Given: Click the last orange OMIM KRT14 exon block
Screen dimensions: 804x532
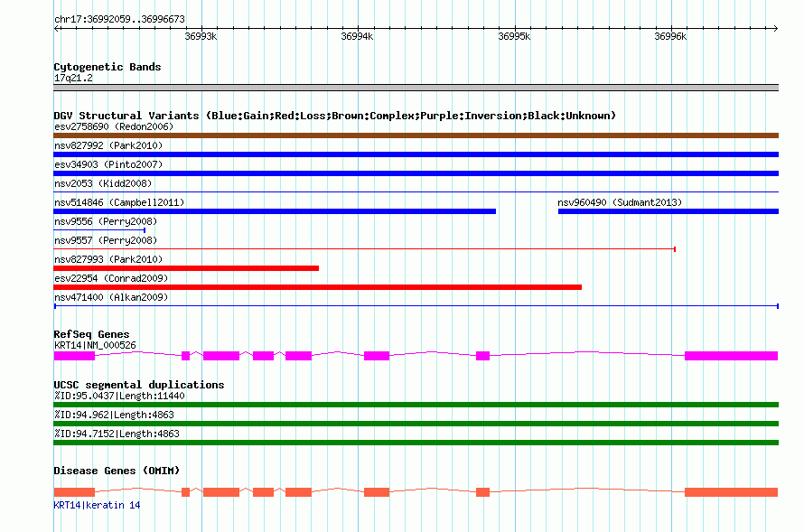Looking at the screenshot, I should [x=731, y=492].
